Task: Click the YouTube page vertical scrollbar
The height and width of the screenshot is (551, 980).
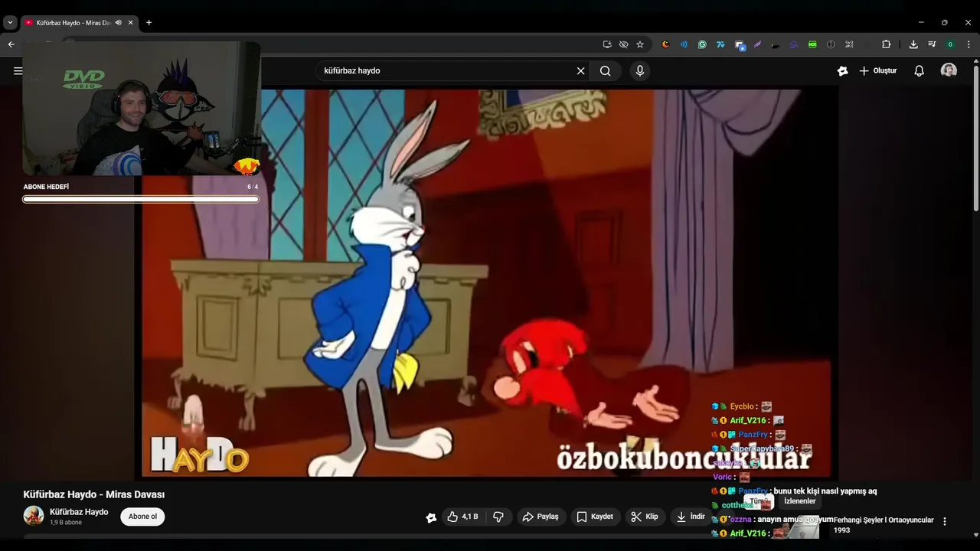Action: tap(975, 138)
